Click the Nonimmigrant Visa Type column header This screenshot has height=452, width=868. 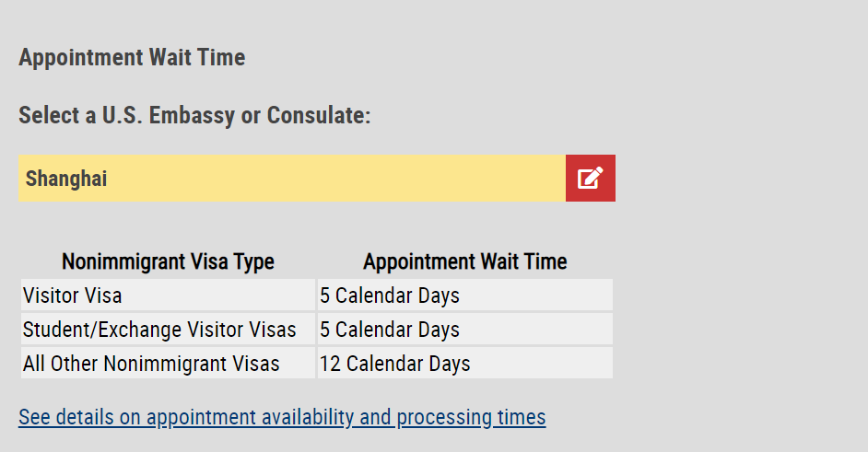(x=168, y=261)
